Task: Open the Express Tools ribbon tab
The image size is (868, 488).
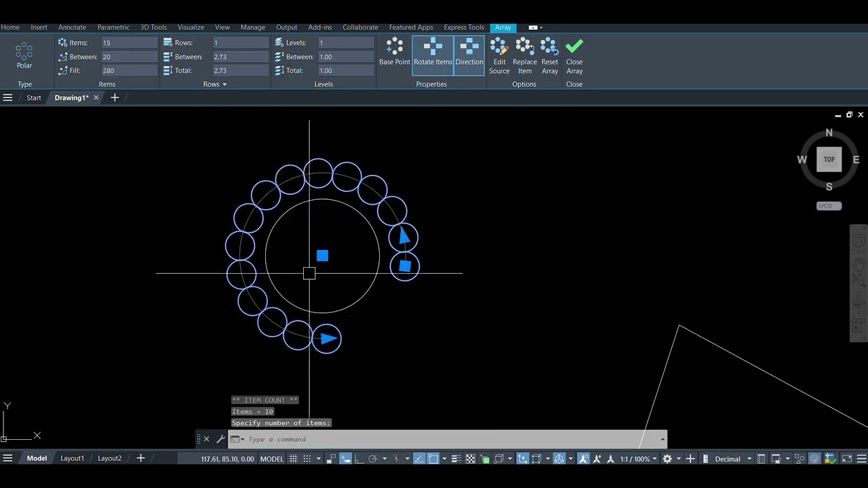Action: 464,27
